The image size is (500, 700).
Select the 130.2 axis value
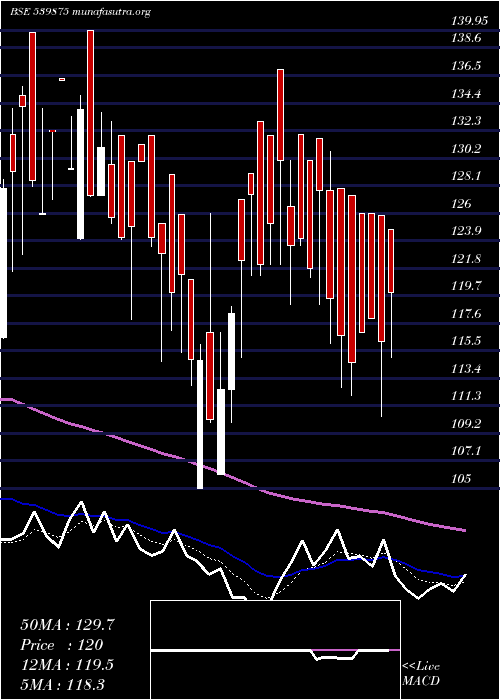(467, 149)
